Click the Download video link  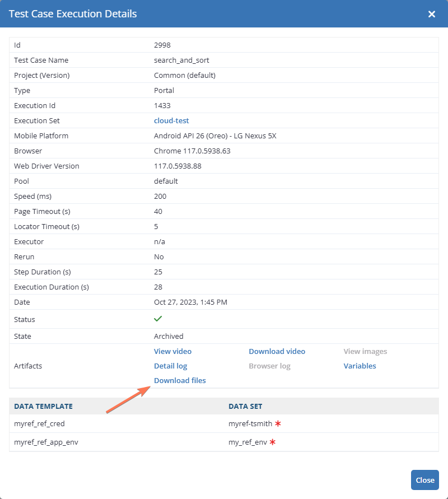click(277, 351)
